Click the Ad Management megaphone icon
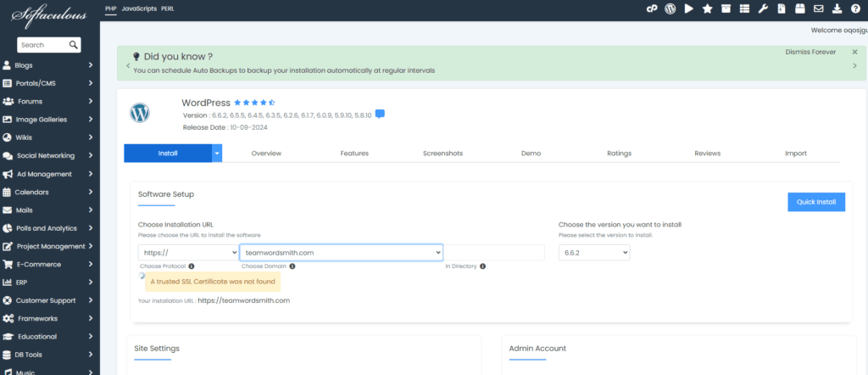This screenshot has height=375, width=868. point(8,174)
